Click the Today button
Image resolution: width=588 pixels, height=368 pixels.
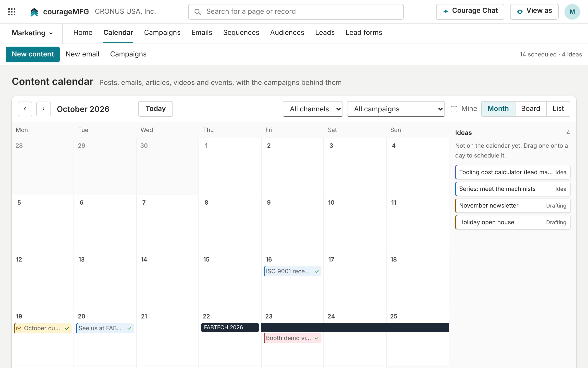(156, 109)
